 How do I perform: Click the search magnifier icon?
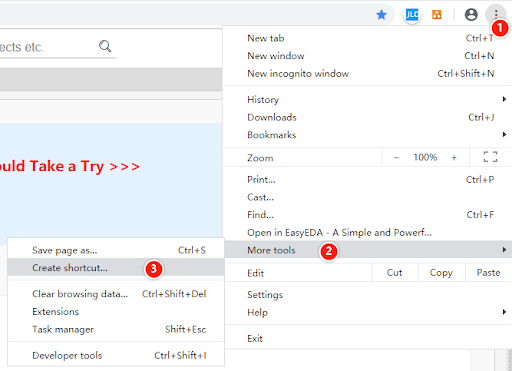[x=105, y=46]
